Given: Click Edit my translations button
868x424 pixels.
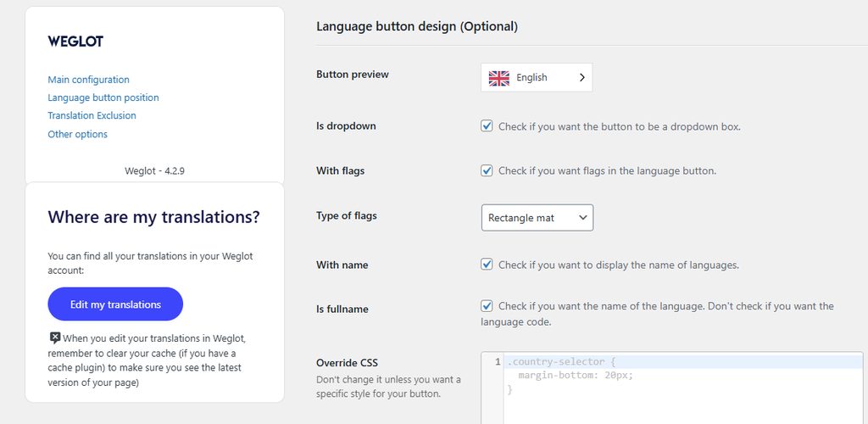Looking at the screenshot, I should (x=115, y=304).
